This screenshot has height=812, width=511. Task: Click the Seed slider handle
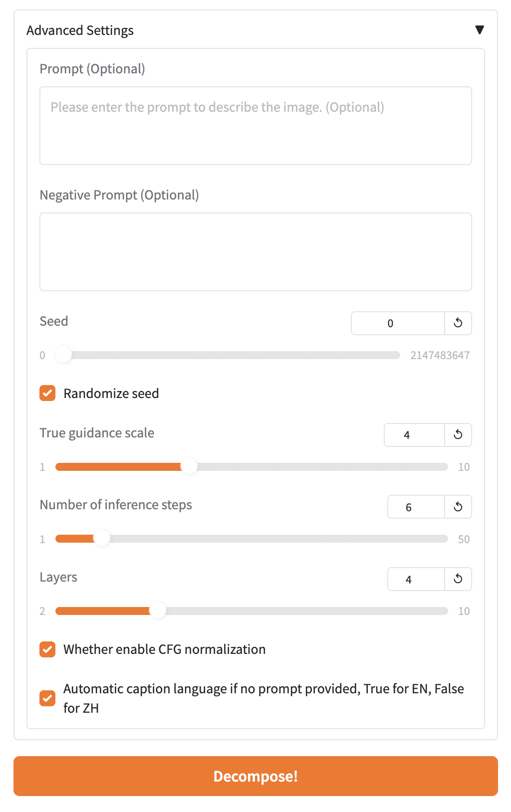pyautogui.click(x=63, y=355)
